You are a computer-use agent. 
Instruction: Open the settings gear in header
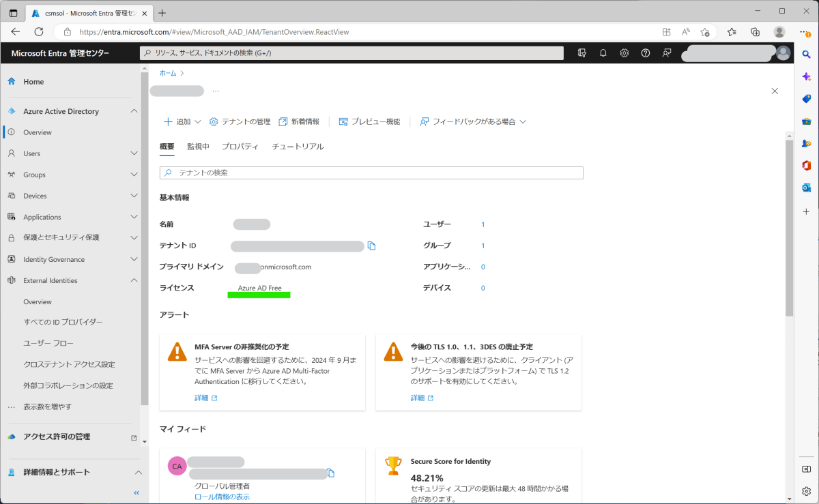click(624, 53)
